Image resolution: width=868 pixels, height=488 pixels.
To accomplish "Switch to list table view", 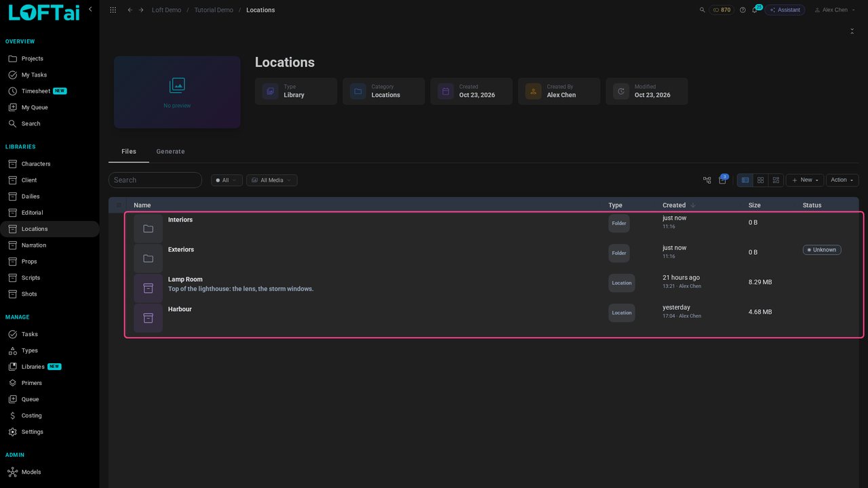I will (x=745, y=180).
